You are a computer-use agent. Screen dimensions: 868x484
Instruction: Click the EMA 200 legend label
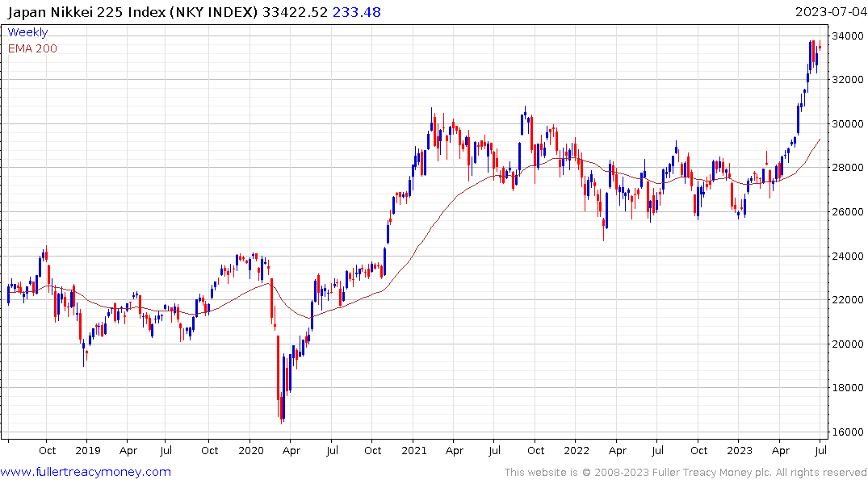pyautogui.click(x=32, y=48)
